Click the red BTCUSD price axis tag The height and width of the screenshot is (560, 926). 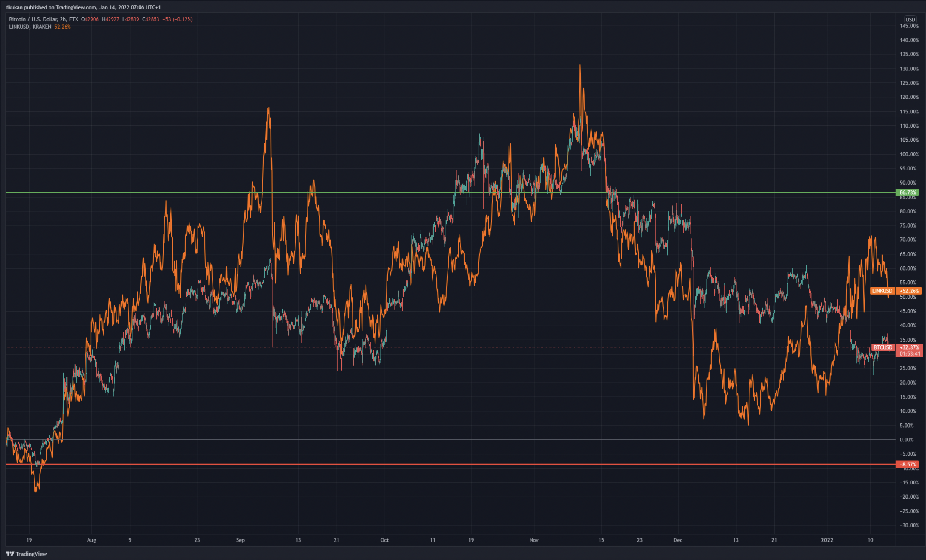(883, 347)
